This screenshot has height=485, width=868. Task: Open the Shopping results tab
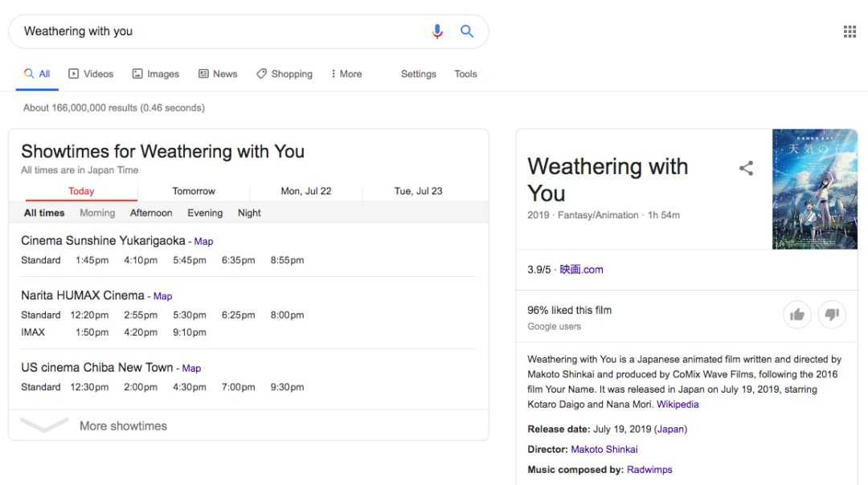285,74
